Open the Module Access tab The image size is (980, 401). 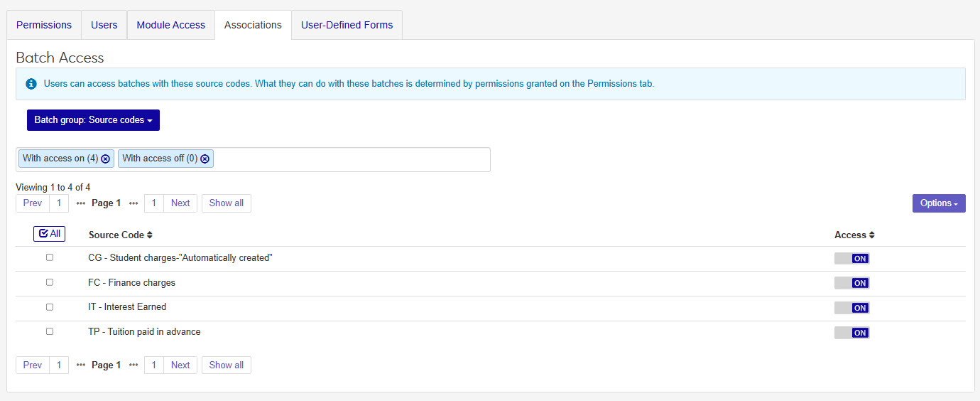[170, 25]
